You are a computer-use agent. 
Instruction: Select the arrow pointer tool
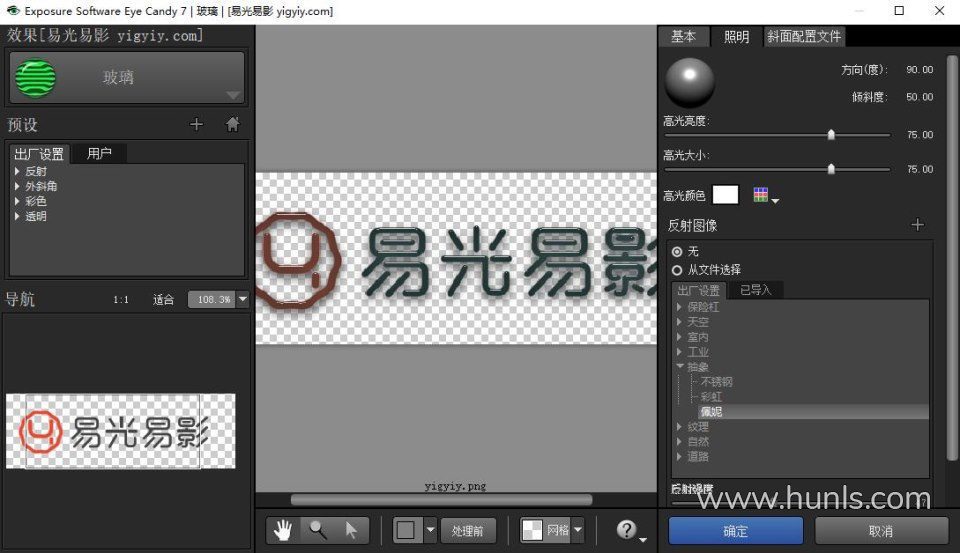click(351, 530)
